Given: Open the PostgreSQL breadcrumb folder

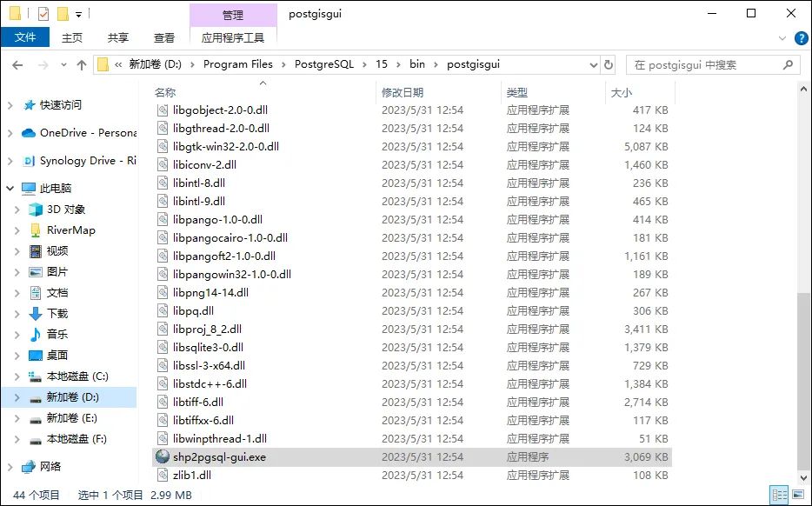Looking at the screenshot, I should tap(323, 63).
